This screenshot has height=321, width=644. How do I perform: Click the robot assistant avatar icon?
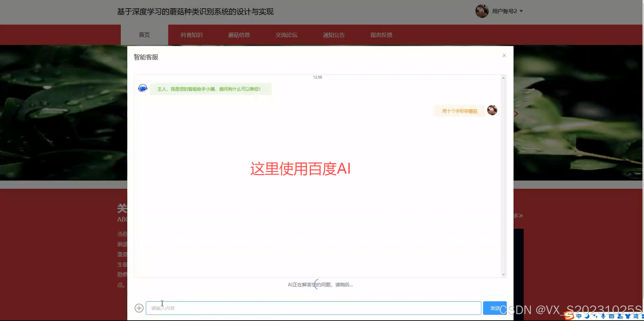pyautogui.click(x=143, y=88)
